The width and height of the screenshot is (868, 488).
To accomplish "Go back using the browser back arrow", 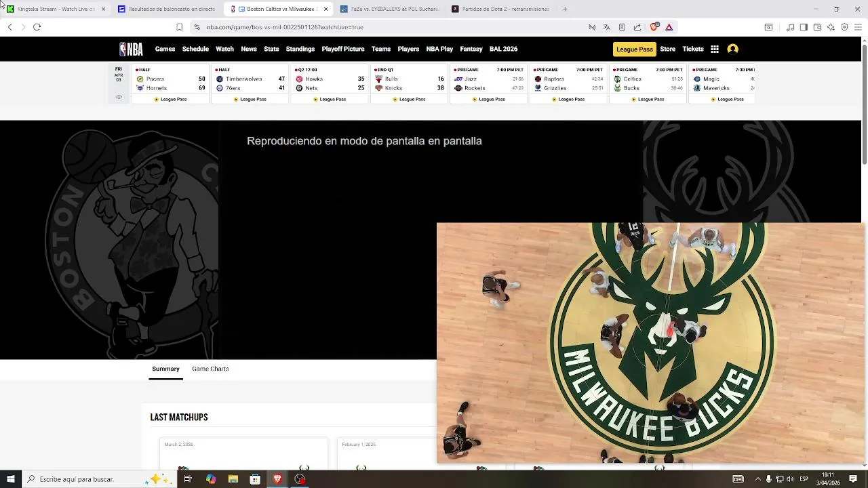I will [x=9, y=27].
